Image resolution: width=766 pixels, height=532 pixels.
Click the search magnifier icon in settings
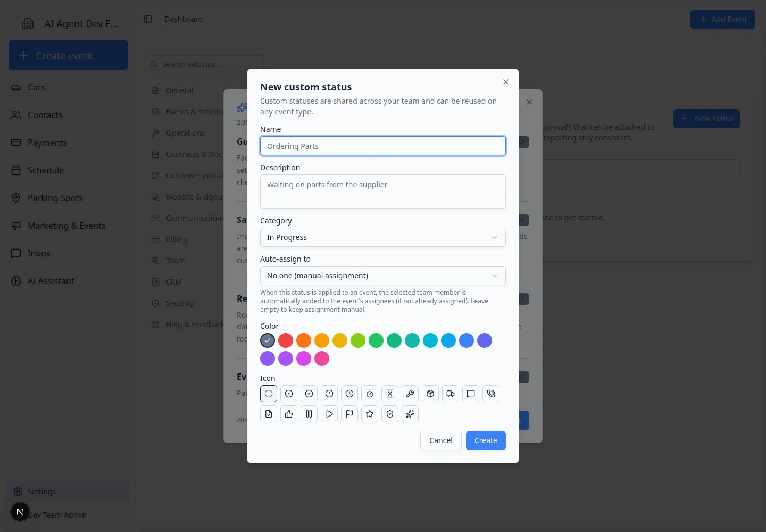pyautogui.click(x=154, y=64)
